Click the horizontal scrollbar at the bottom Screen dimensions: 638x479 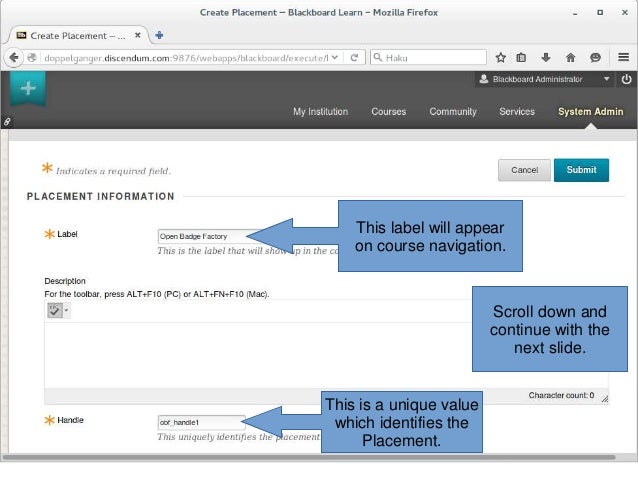[309, 457]
